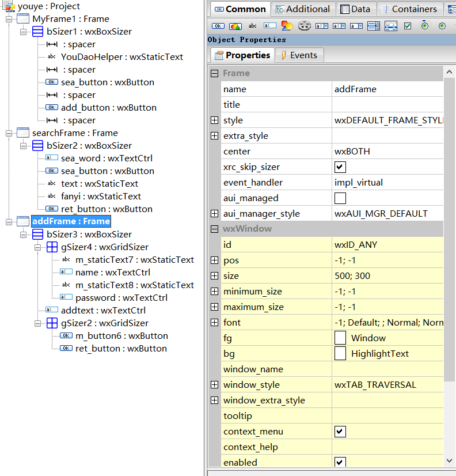This screenshot has width=456, height=476.
Task: Click the bg color swatch
Action: tap(340, 353)
